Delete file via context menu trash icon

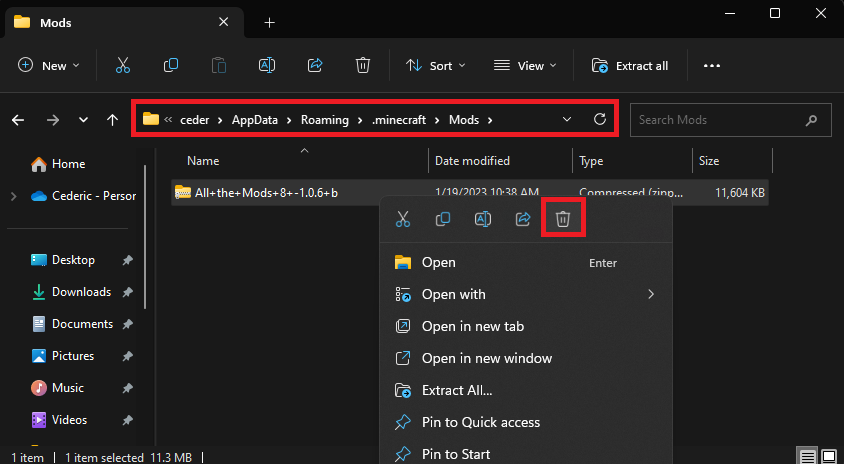point(562,219)
